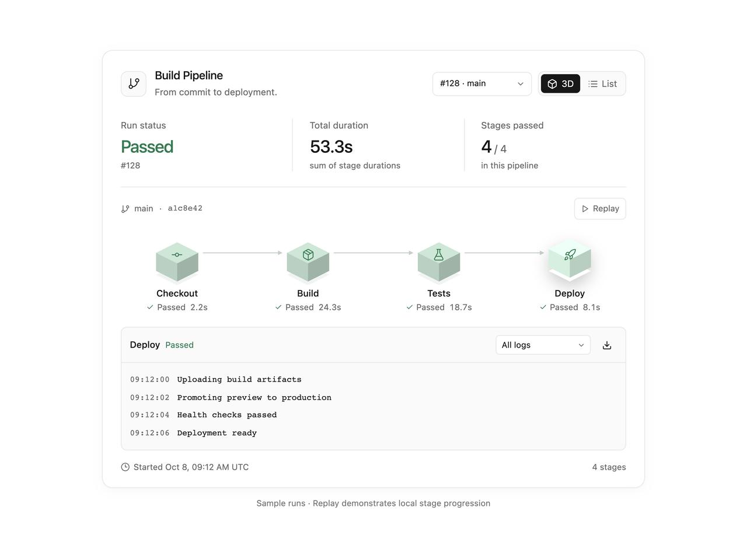Select the Deploy stage cube
This screenshot has height=560, width=747.
coord(570,260)
